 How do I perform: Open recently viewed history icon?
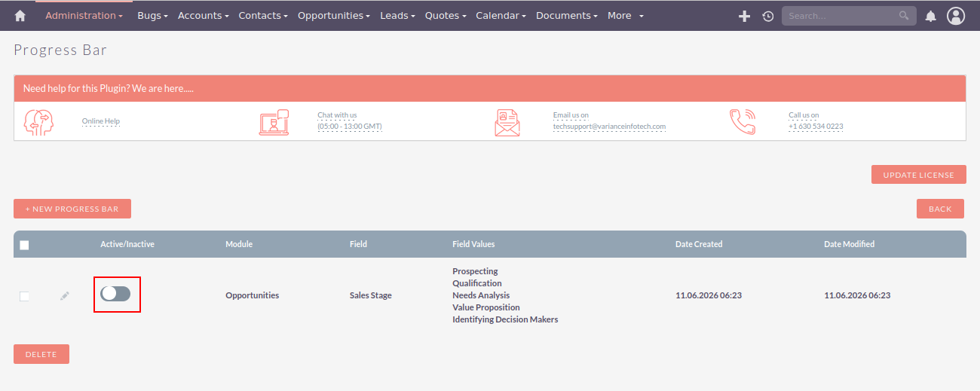(768, 16)
